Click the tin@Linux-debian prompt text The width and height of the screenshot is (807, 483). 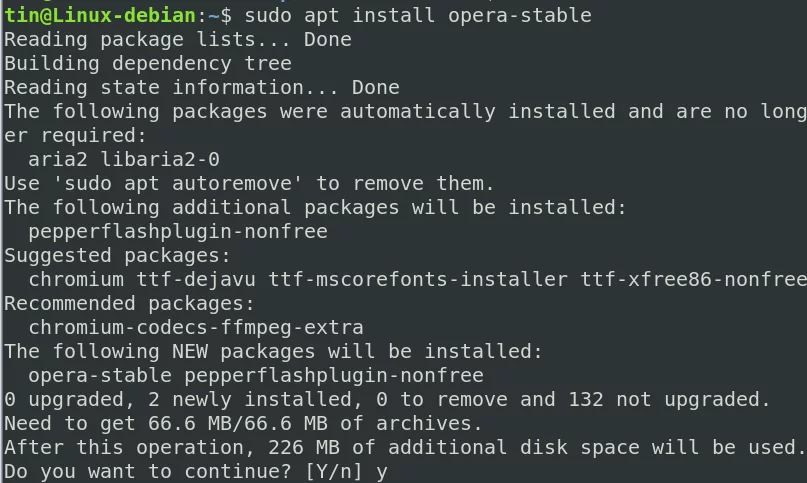click(x=100, y=15)
